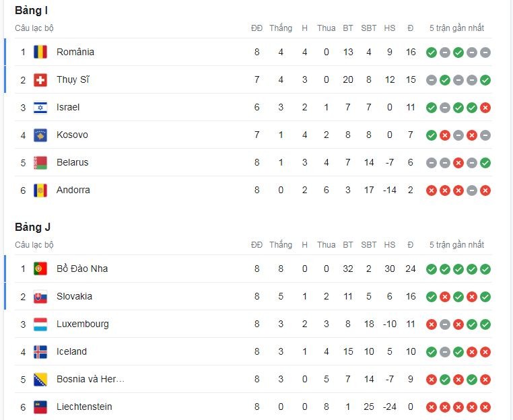Viewport: 513px width, 420px height.
Task: Click the Belarus flag icon
Action: pos(40,162)
